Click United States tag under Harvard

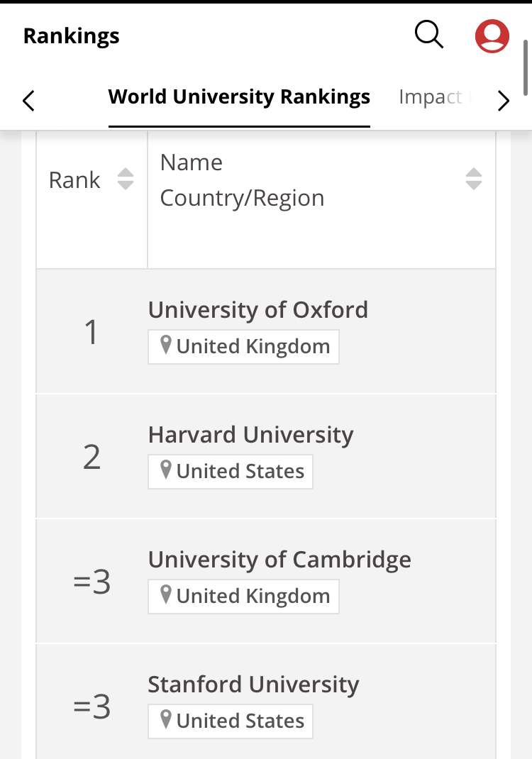coord(231,472)
